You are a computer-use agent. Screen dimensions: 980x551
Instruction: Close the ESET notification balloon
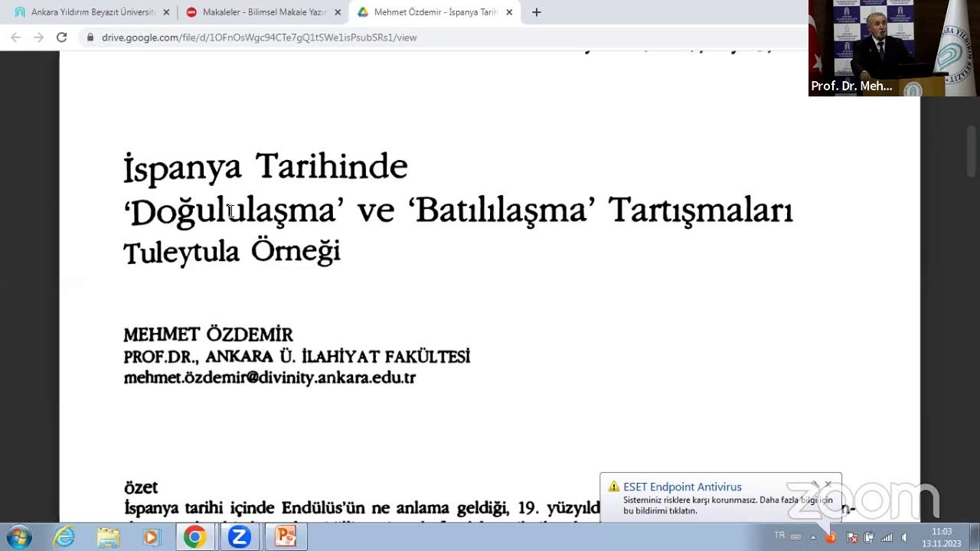coord(828,484)
